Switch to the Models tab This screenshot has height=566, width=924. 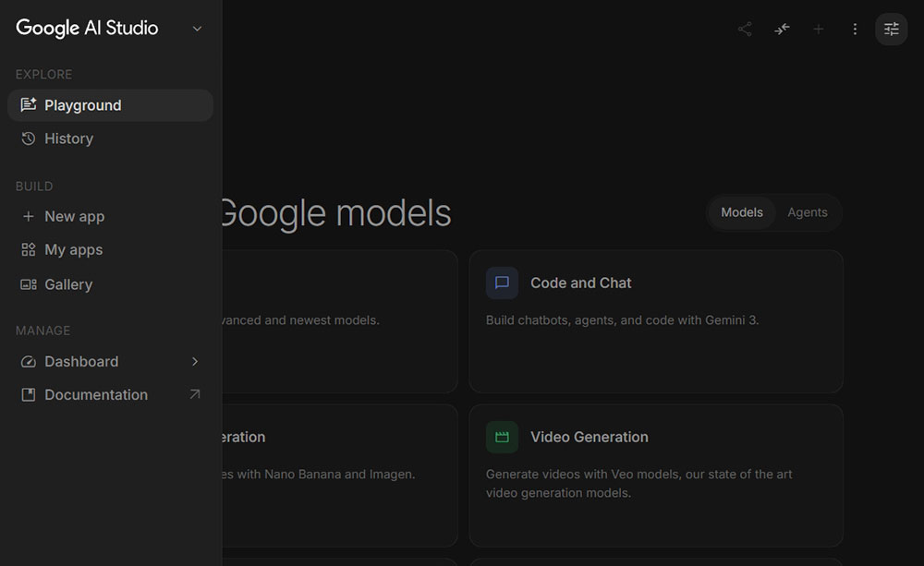point(742,212)
